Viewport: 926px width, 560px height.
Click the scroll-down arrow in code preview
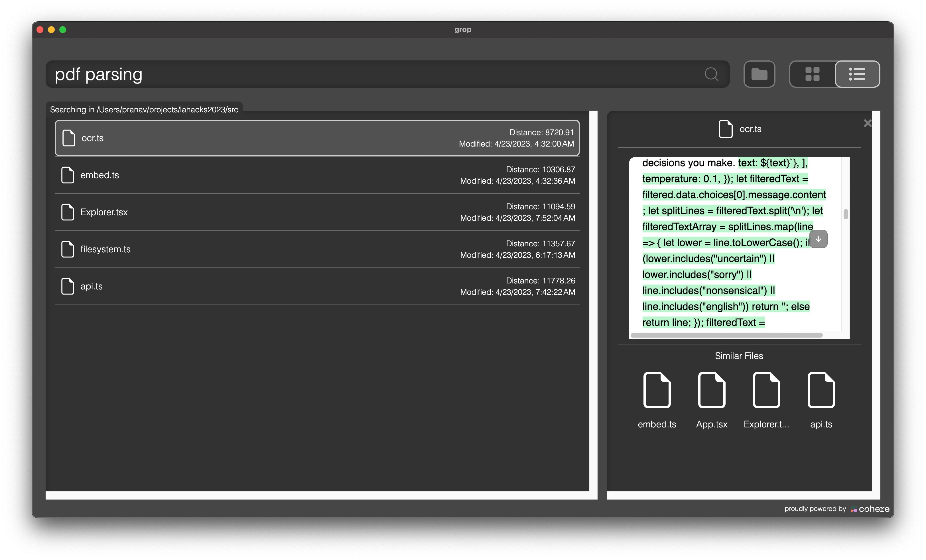pyautogui.click(x=818, y=239)
